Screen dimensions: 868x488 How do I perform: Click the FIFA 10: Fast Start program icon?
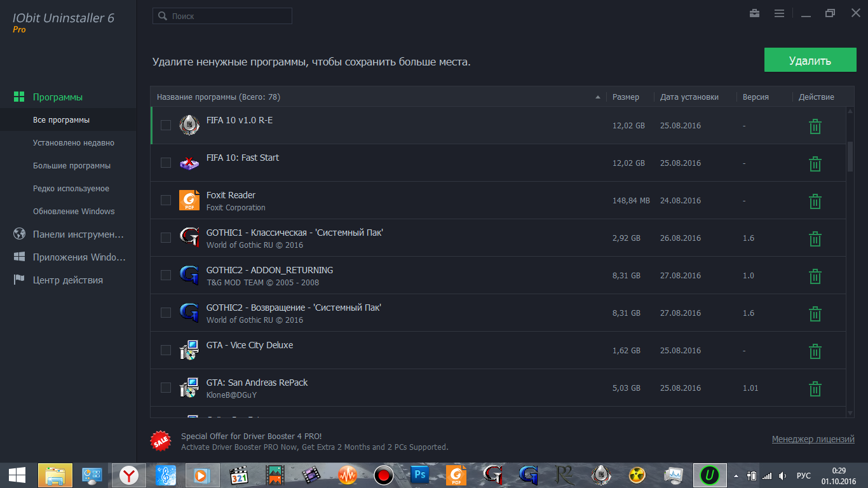[189, 163]
